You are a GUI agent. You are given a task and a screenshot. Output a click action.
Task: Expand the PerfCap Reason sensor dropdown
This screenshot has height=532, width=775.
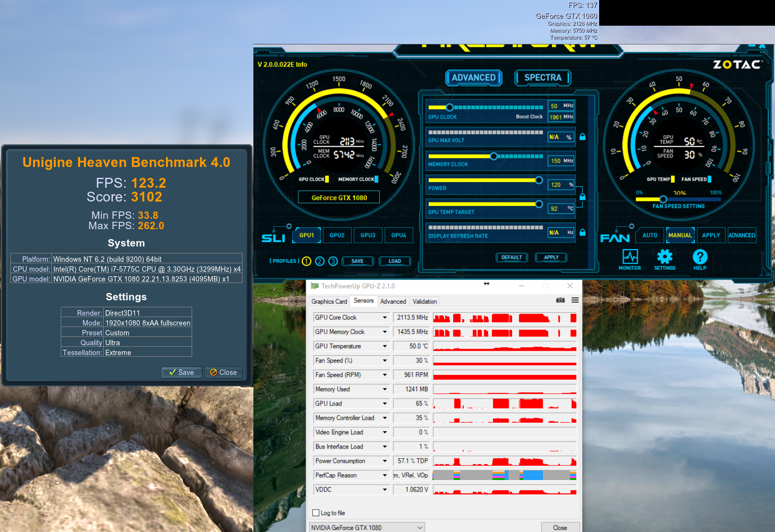[385, 475]
